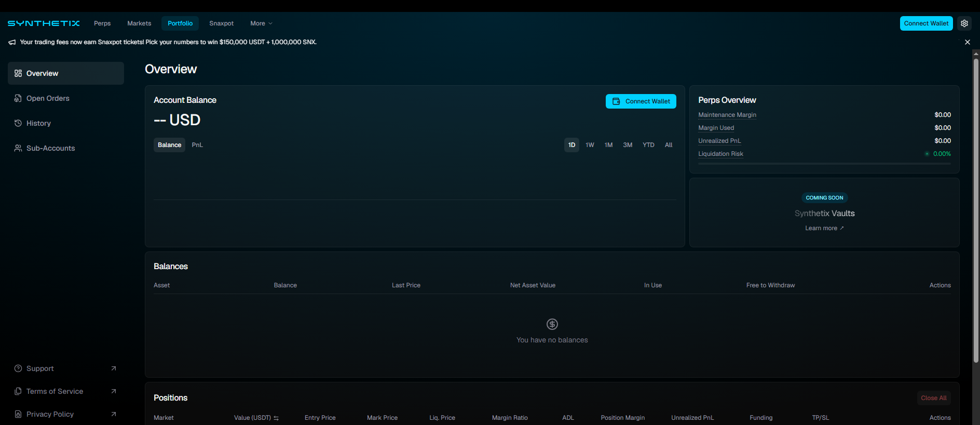
Task: Click the Last Price column header
Action: 406,285
